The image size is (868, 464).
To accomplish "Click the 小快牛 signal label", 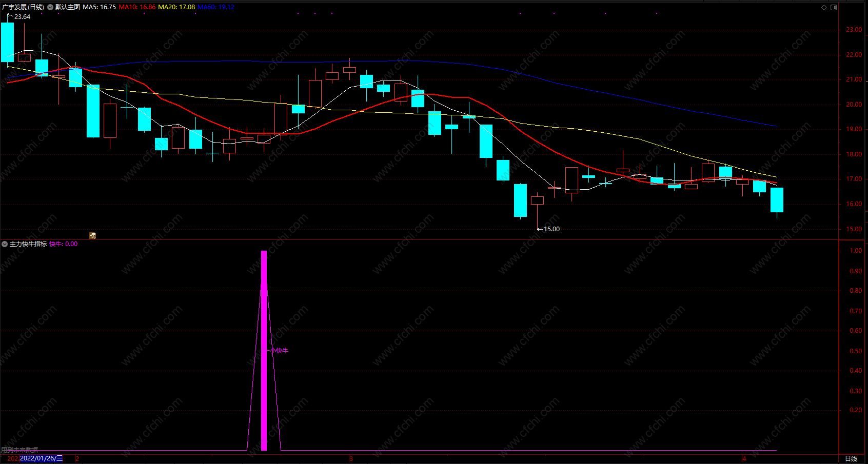I will click(x=280, y=351).
